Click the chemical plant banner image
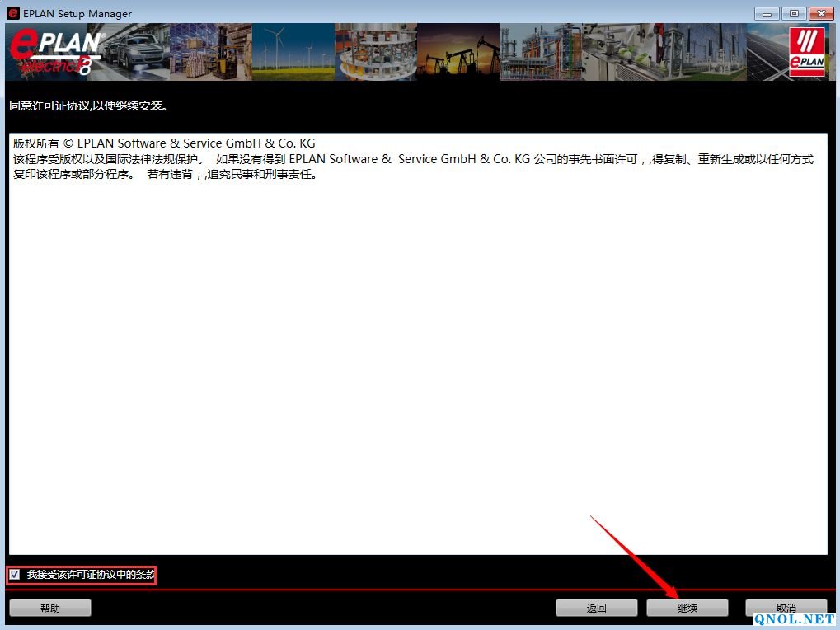 [541, 52]
